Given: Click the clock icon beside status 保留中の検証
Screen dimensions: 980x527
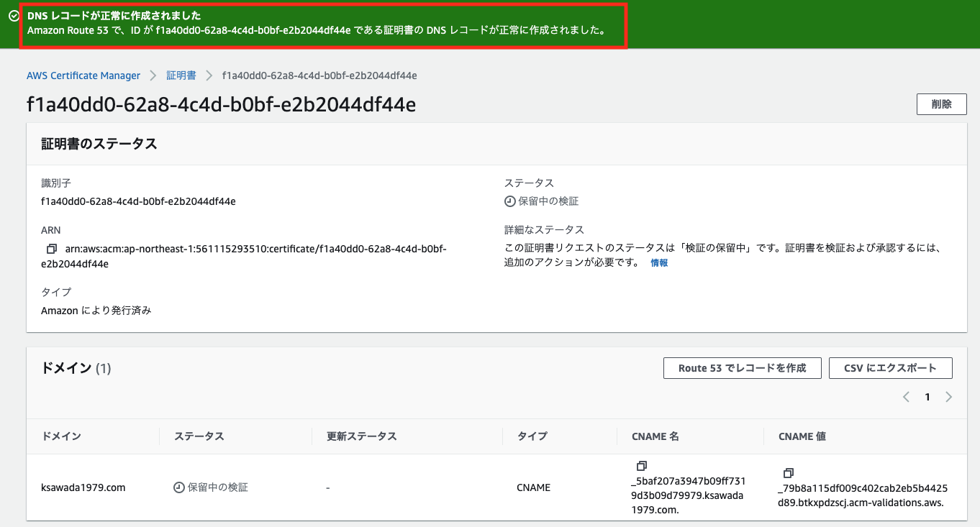Looking at the screenshot, I should (510, 202).
